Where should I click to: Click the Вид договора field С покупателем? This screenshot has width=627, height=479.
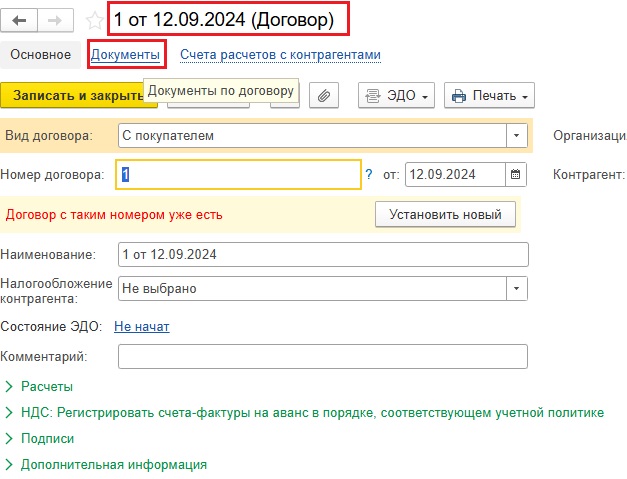312,135
